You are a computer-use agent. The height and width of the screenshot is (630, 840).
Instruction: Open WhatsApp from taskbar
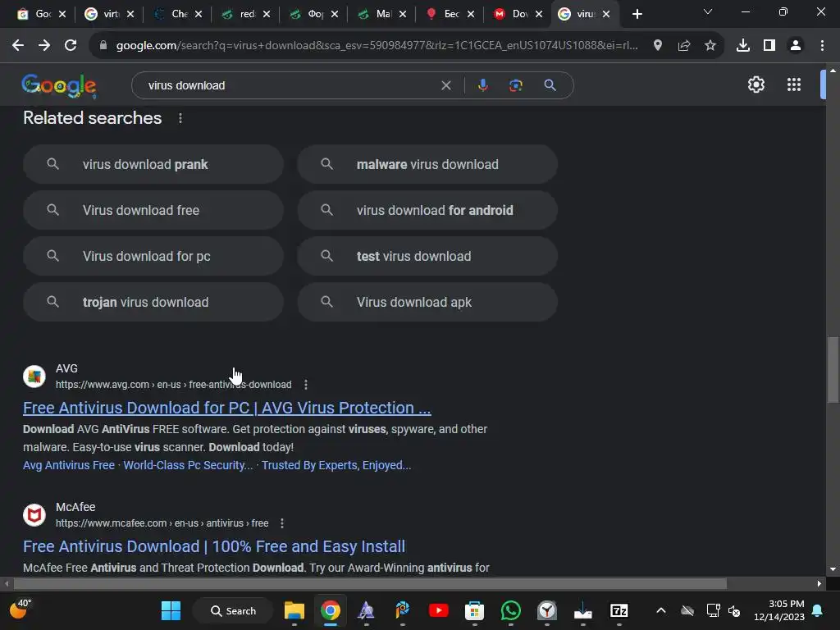point(510,610)
